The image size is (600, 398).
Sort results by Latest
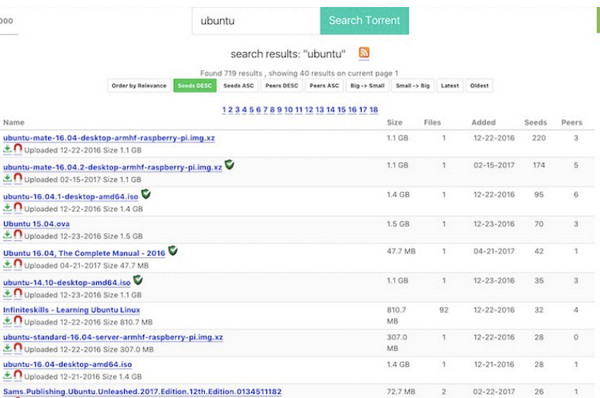coord(450,86)
